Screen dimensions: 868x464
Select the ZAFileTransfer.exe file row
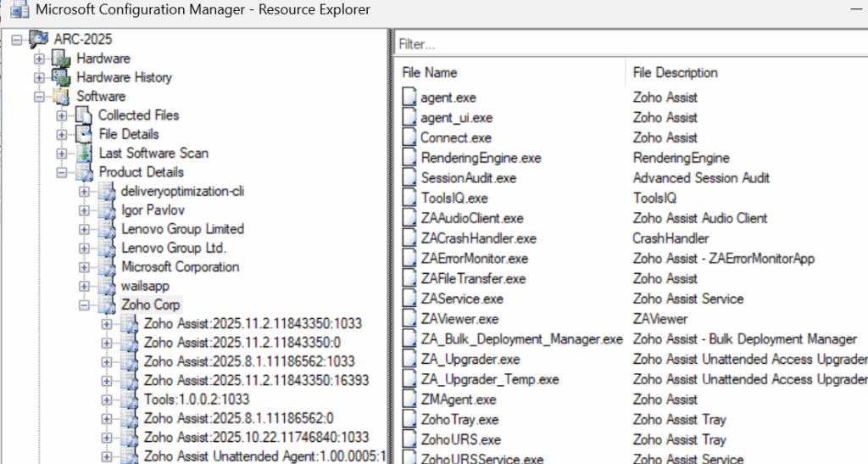point(473,279)
